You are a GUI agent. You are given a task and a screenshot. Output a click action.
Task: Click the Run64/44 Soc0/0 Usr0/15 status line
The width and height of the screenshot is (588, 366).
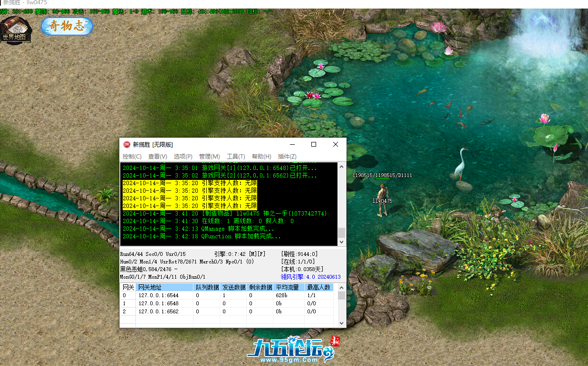coord(153,254)
